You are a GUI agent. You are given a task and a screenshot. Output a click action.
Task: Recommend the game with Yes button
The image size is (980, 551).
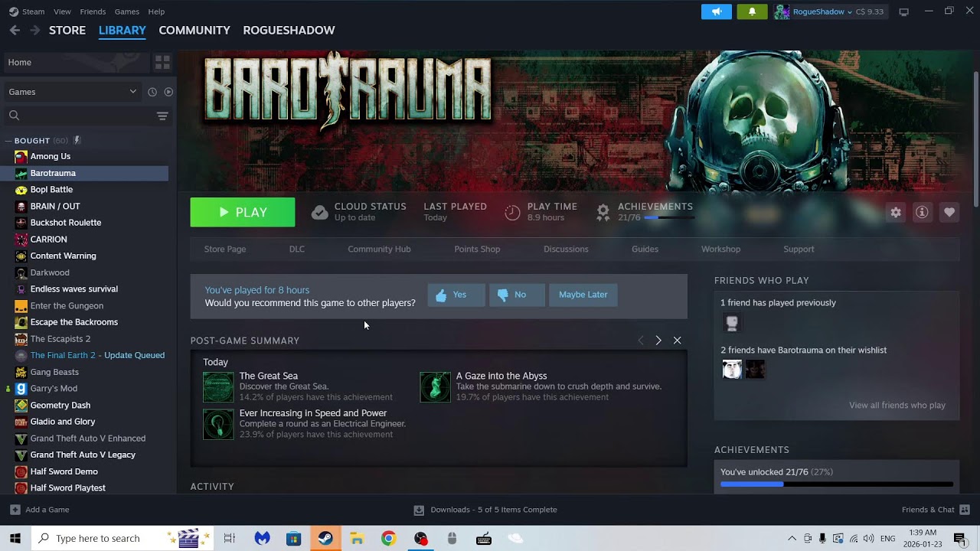(456, 295)
